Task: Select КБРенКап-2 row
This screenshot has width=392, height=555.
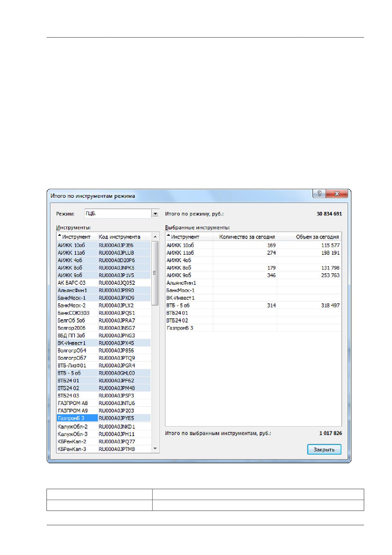Action: 104,441
